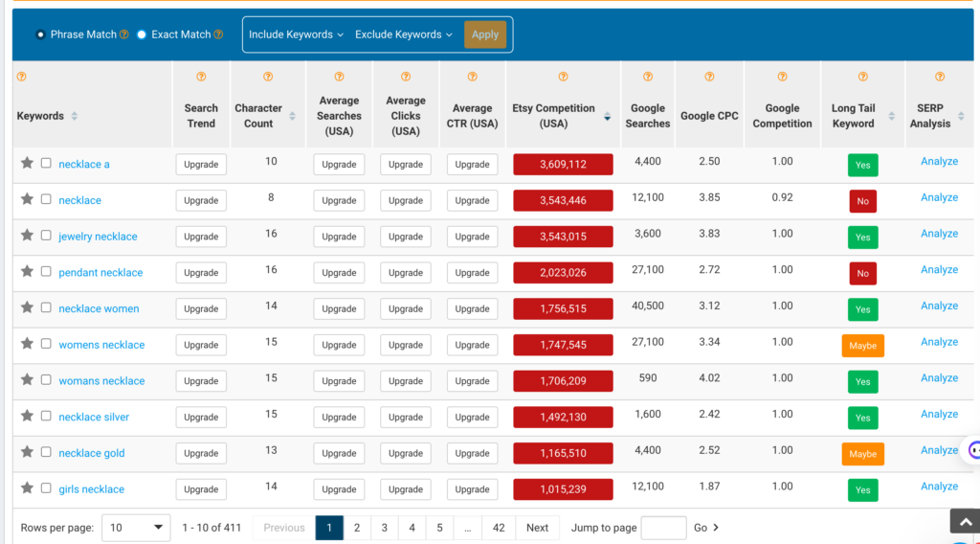The height and width of the screenshot is (544, 980).
Task: Favorite the 'pendant necklace' keyword with star
Action: [27, 272]
